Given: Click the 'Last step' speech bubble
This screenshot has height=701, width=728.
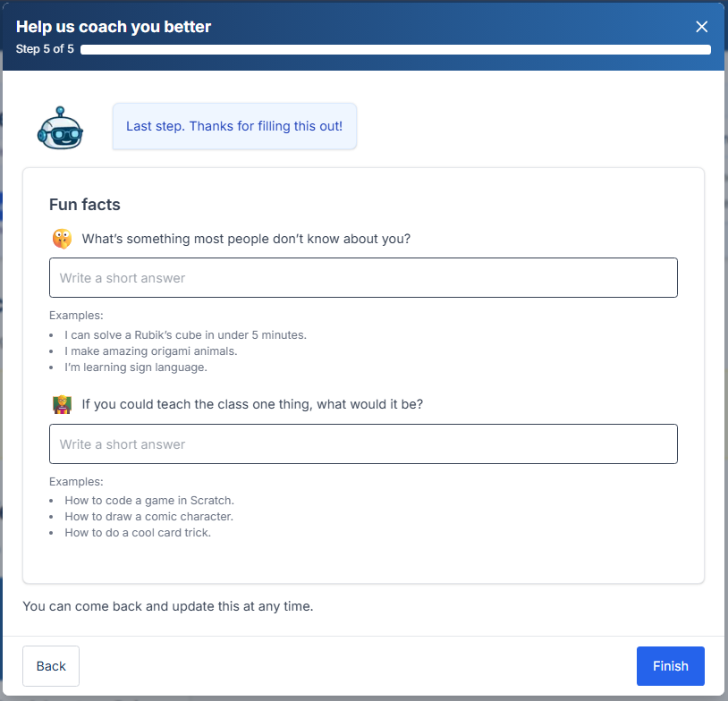Looking at the screenshot, I should pyautogui.click(x=234, y=126).
